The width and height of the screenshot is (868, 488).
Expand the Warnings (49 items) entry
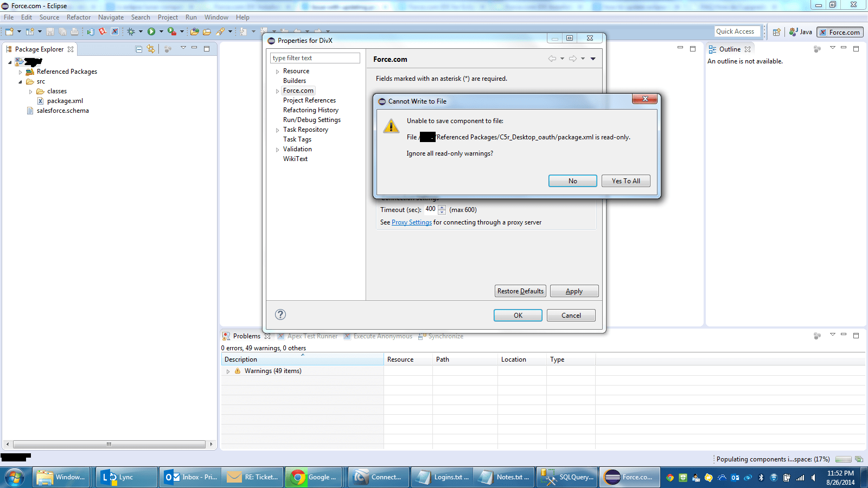[x=228, y=371]
